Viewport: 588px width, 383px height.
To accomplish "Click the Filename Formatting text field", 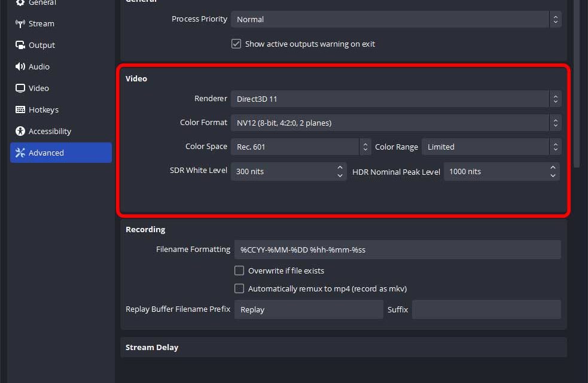I will click(397, 250).
